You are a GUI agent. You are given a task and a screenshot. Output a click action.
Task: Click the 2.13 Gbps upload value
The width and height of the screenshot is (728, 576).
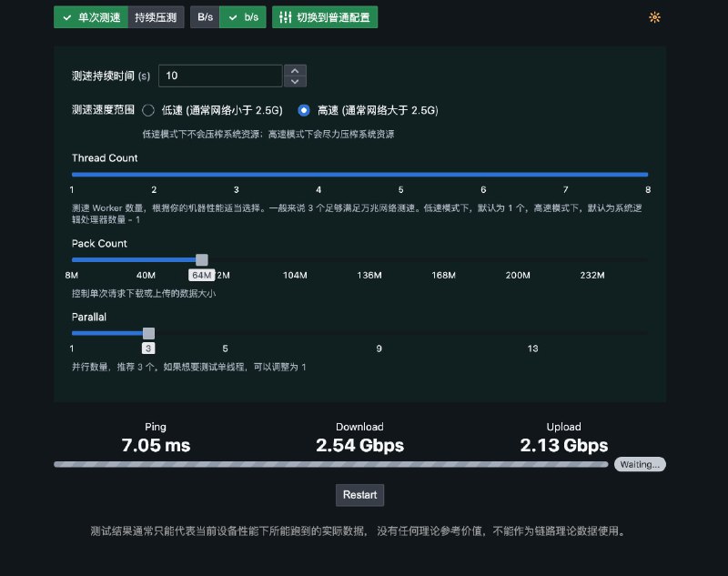click(x=564, y=445)
